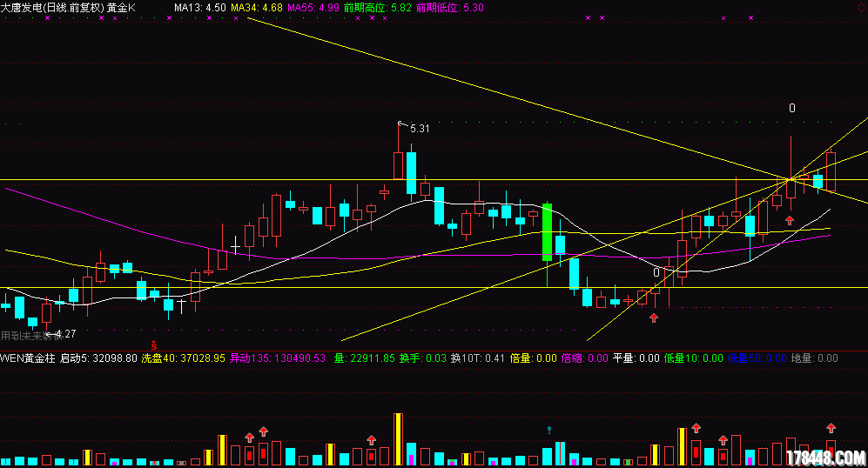This screenshot has height=468, width=868.
Task: Click the 换10T: 0.41 value
Action: tap(478, 358)
